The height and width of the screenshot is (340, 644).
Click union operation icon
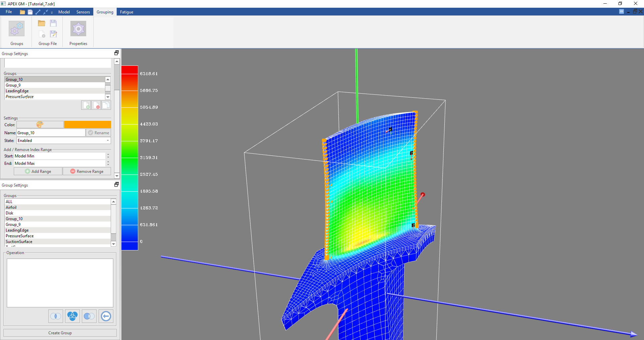click(x=72, y=316)
